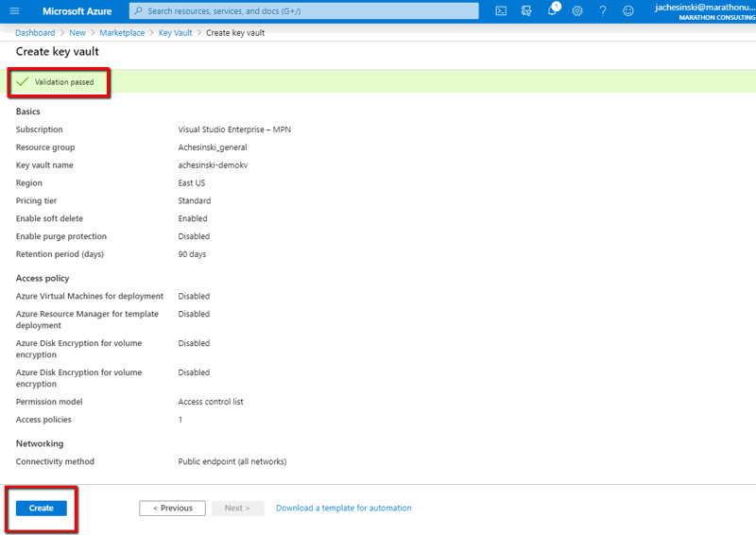Click the Create button
The width and height of the screenshot is (756, 535).
pyautogui.click(x=42, y=509)
